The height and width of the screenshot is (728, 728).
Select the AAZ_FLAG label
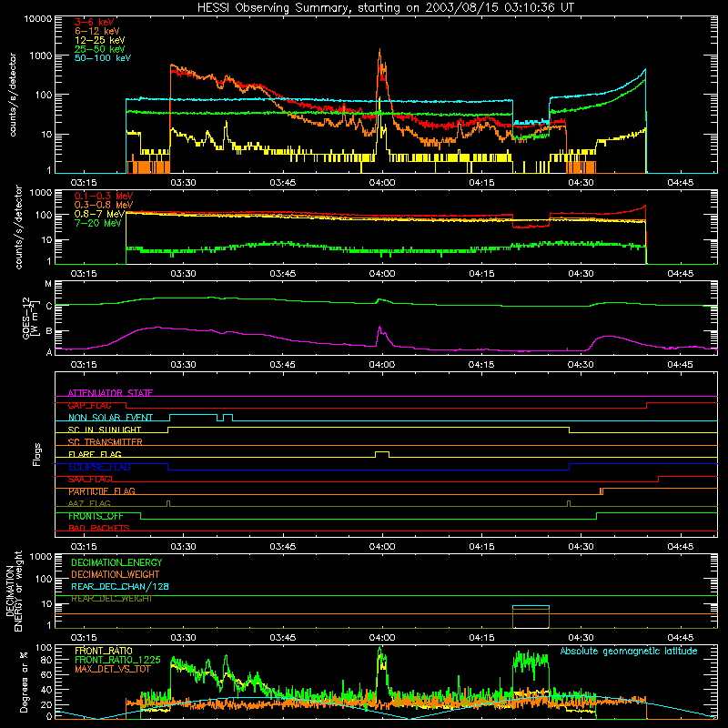click(x=89, y=503)
